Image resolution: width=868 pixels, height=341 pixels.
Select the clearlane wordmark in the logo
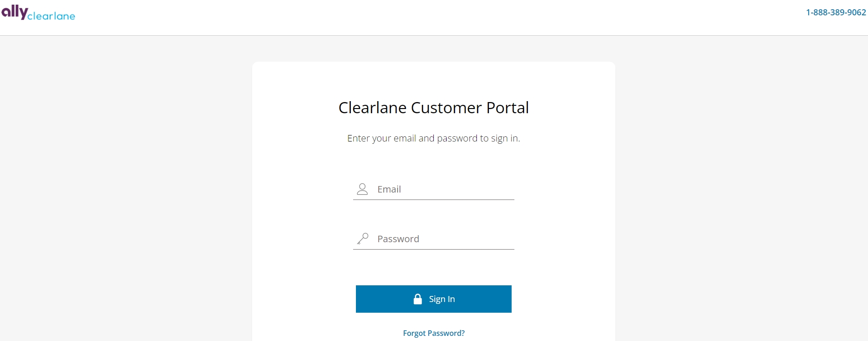(x=52, y=16)
